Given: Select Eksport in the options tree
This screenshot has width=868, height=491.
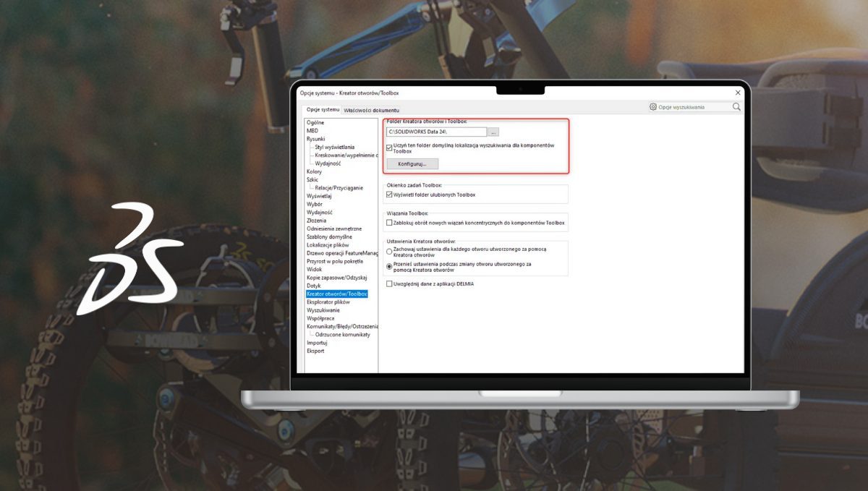Looking at the screenshot, I should click(x=316, y=351).
